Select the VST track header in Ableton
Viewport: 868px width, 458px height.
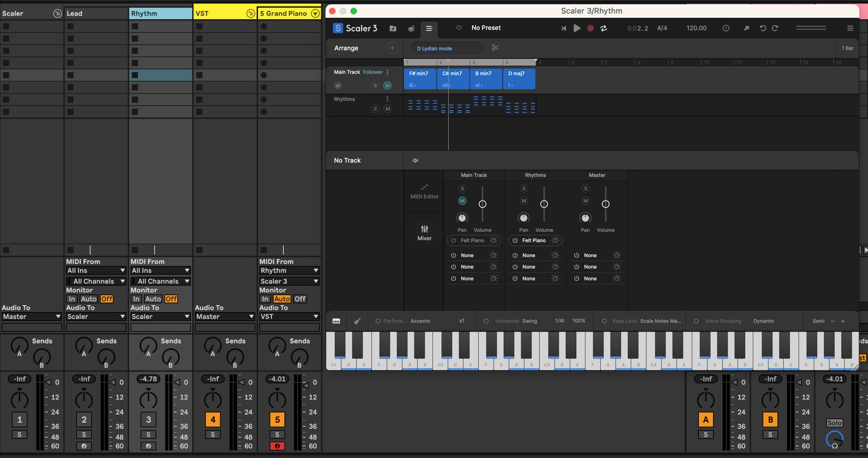point(221,14)
